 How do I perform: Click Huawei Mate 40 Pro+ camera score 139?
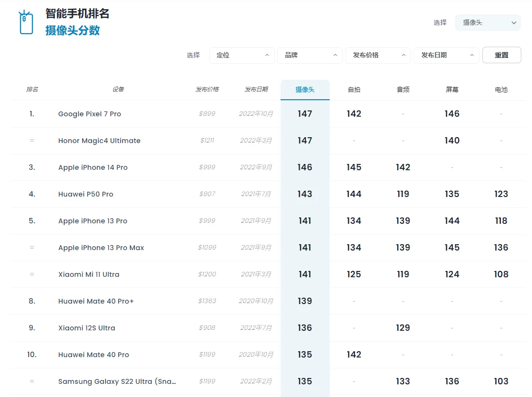305,301
